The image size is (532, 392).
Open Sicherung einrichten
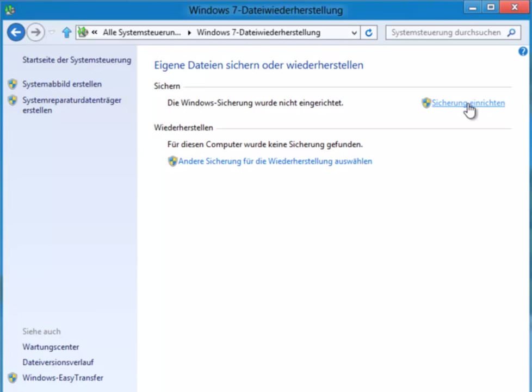point(468,103)
